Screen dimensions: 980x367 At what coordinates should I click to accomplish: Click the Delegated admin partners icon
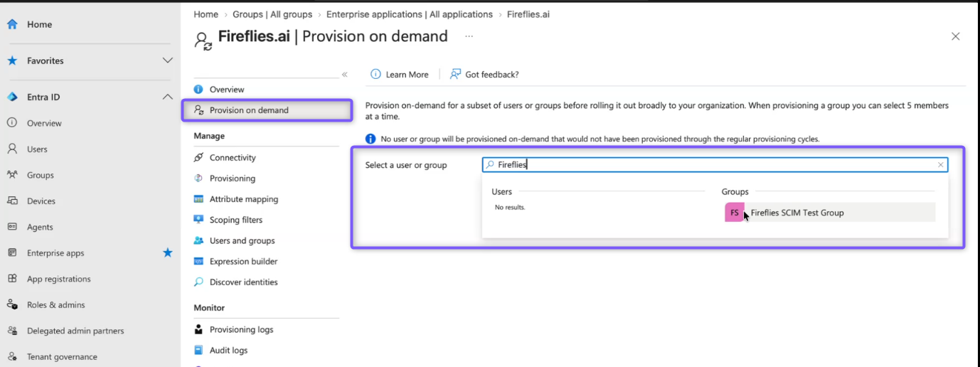12,331
